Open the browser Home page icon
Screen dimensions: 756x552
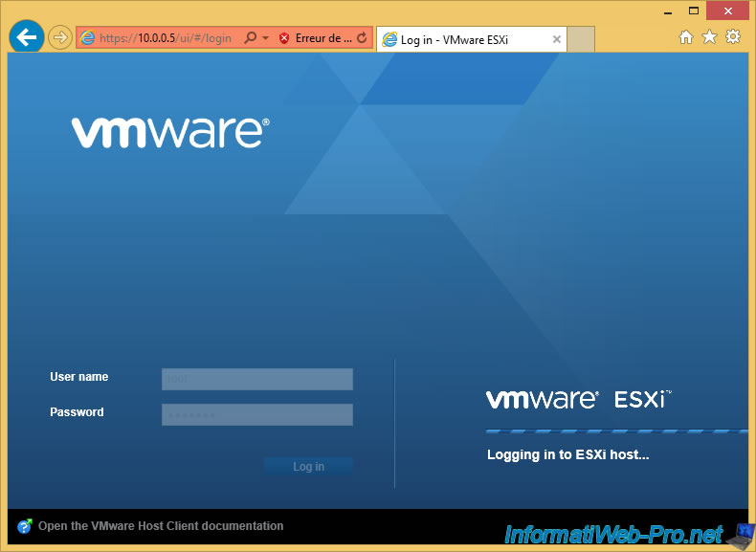[x=686, y=37]
